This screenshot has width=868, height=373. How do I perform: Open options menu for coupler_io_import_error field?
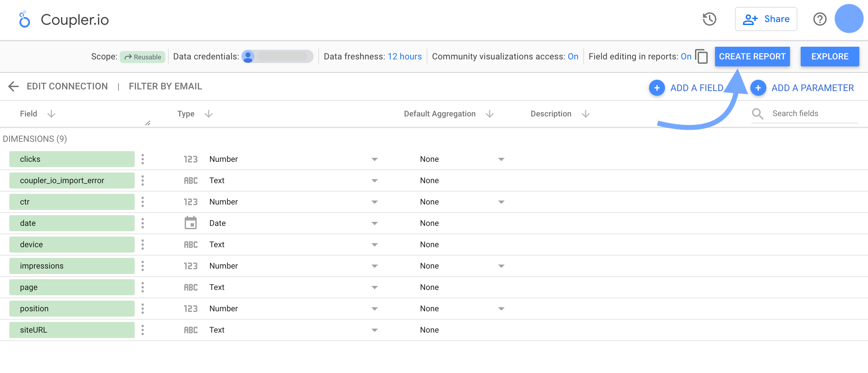[x=143, y=180]
